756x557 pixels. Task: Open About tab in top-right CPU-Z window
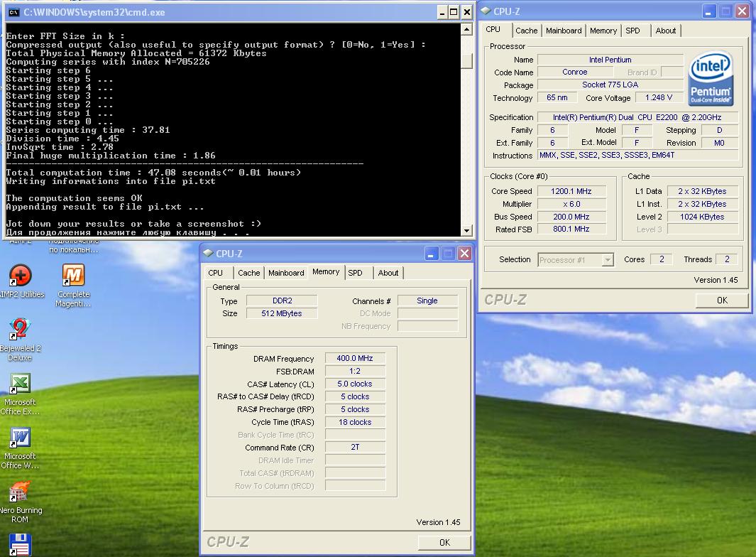[x=665, y=31]
